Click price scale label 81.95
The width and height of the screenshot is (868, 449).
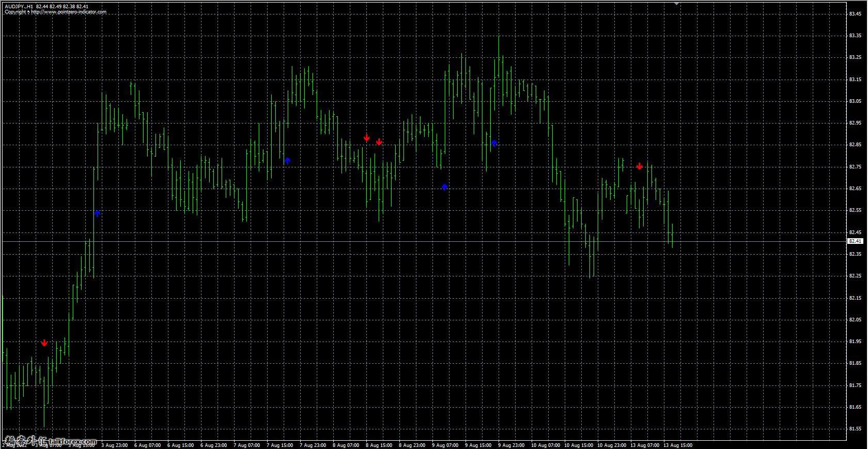855,342
